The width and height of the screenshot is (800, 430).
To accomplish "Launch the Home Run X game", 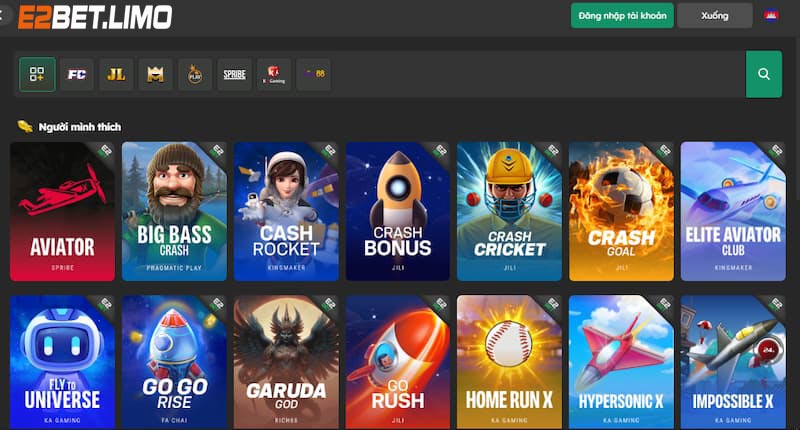I will pos(509,362).
